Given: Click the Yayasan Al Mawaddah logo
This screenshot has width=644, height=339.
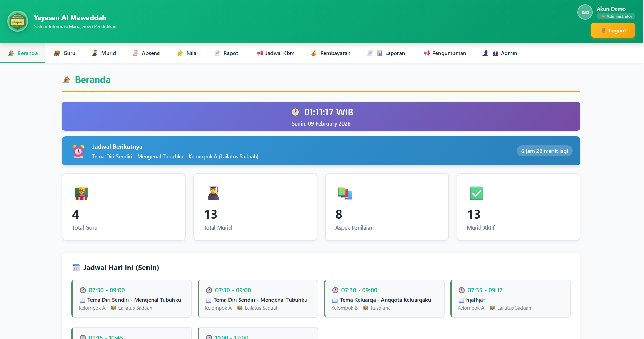Looking at the screenshot, I should 17,21.
